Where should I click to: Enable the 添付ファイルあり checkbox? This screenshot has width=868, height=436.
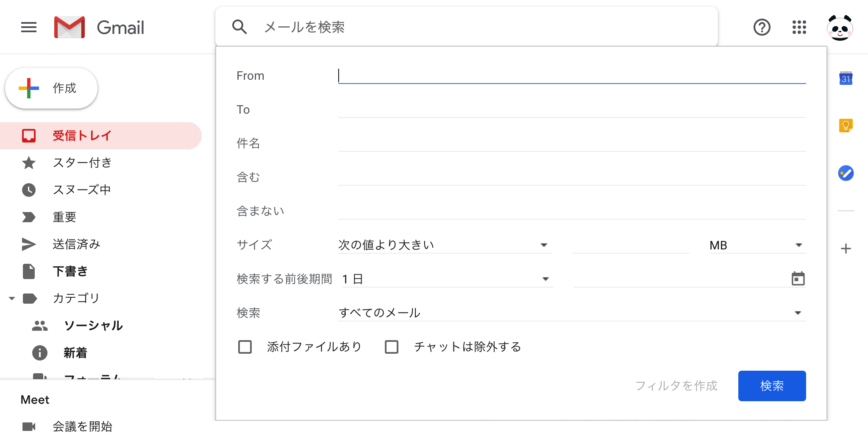(245, 347)
